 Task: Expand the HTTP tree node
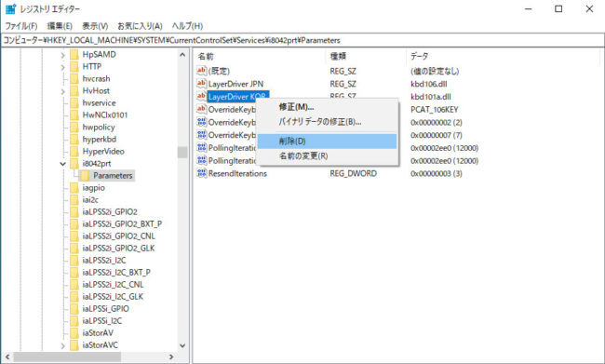point(63,68)
